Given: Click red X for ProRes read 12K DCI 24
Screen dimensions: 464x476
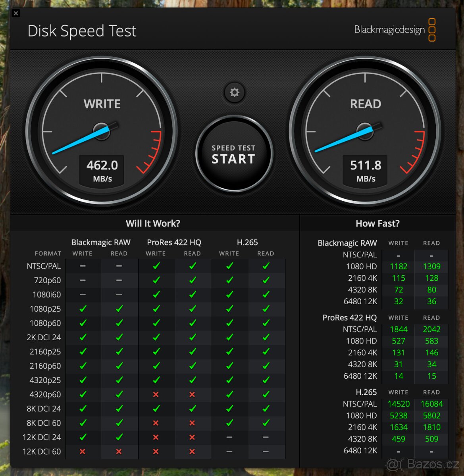Looking at the screenshot, I should click(192, 437).
